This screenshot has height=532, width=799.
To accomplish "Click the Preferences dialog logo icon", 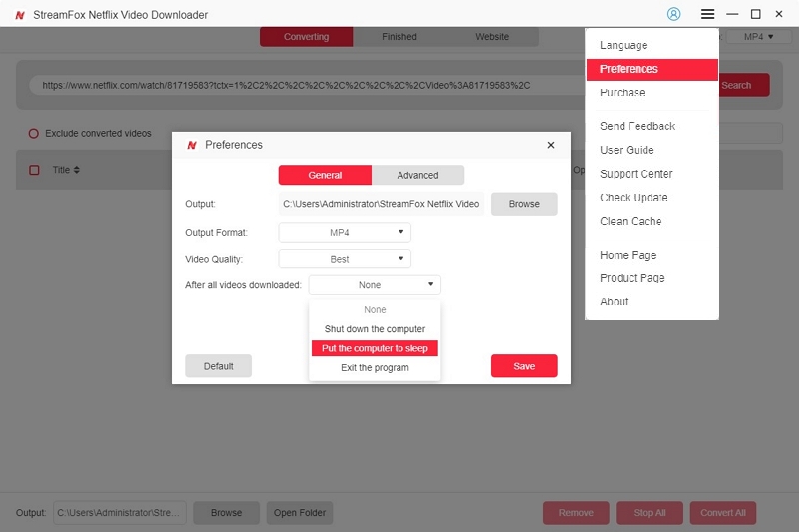I will click(x=192, y=145).
